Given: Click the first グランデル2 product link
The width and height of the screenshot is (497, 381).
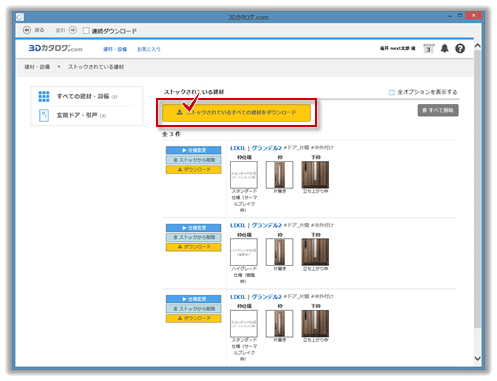Looking at the screenshot, I should [266, 148].
